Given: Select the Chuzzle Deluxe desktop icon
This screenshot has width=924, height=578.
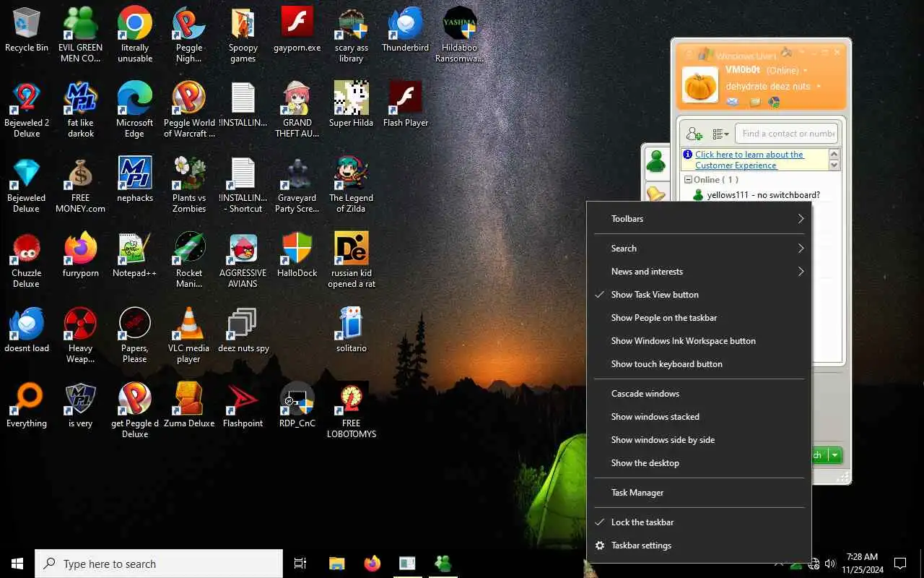Looking at the screenshot, I should click(x=27, y=259).
